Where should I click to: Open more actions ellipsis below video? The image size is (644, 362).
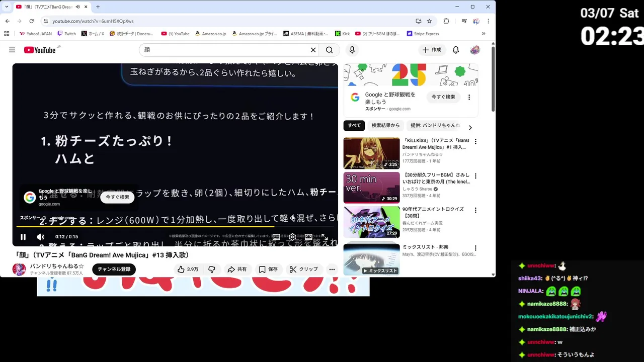click(332, 269)
